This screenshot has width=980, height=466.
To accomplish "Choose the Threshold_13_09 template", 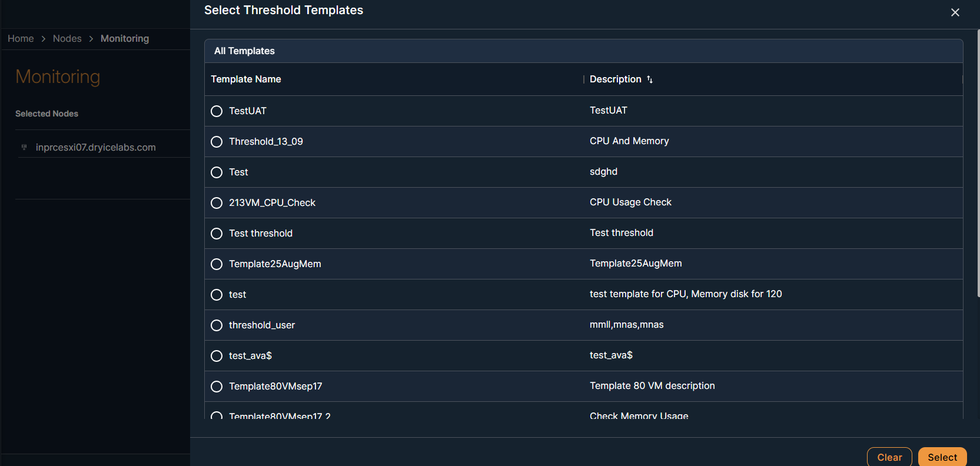I will tap(217, 142).
